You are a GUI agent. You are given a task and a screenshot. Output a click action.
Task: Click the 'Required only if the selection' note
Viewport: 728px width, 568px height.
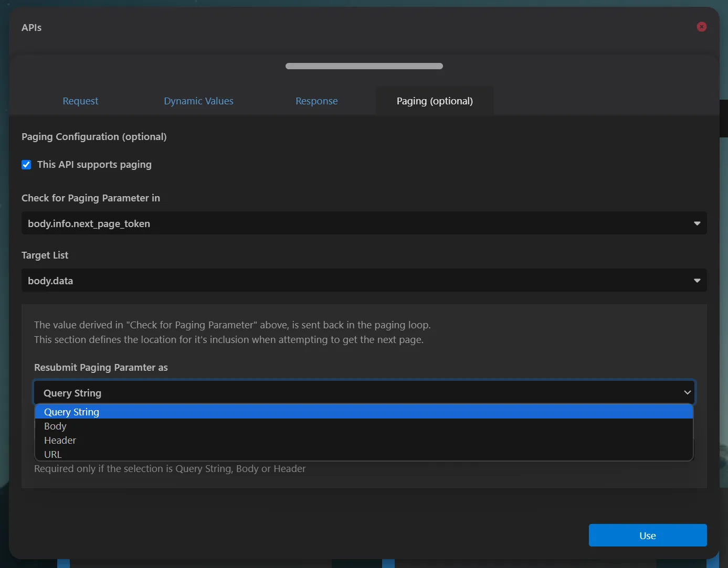tap(170, 469)
